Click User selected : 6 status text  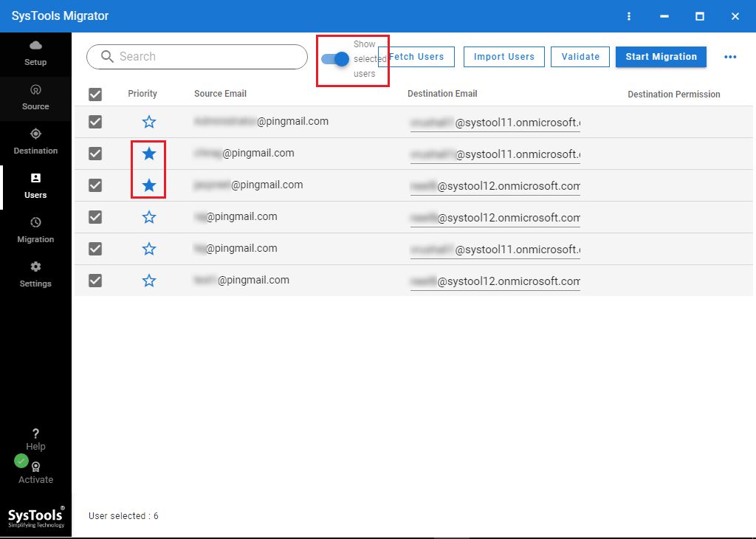(123, 516)
